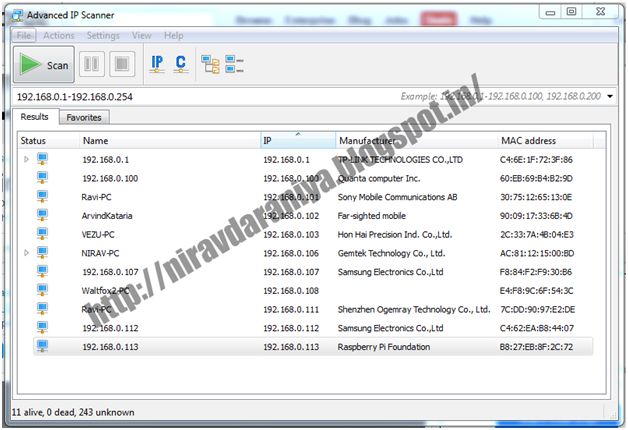Click the computer icon for 192.168.0.100

(x=42, y=177)
